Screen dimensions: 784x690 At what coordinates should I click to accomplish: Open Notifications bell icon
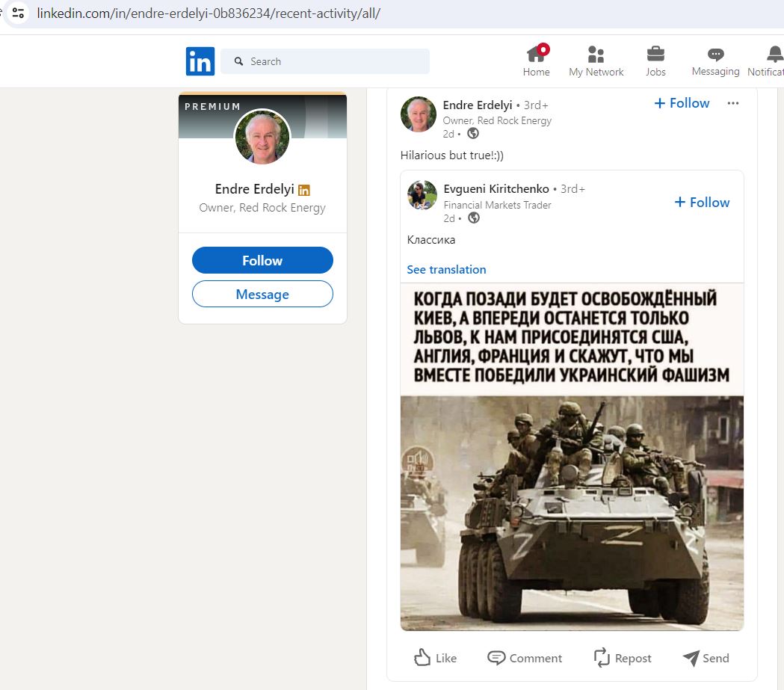774,54
